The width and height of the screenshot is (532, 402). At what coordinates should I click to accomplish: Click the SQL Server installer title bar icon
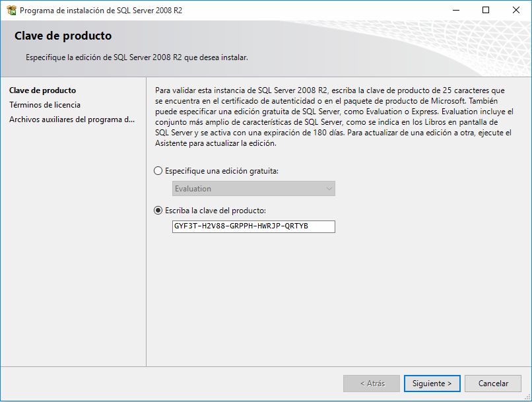tap(11, 10)
